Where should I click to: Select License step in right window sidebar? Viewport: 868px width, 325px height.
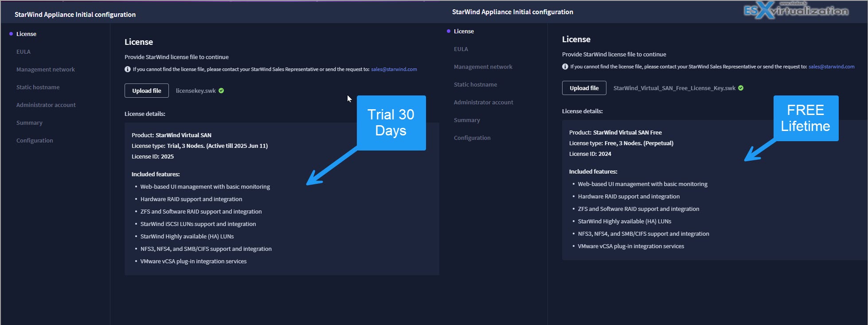coord(464,31)
